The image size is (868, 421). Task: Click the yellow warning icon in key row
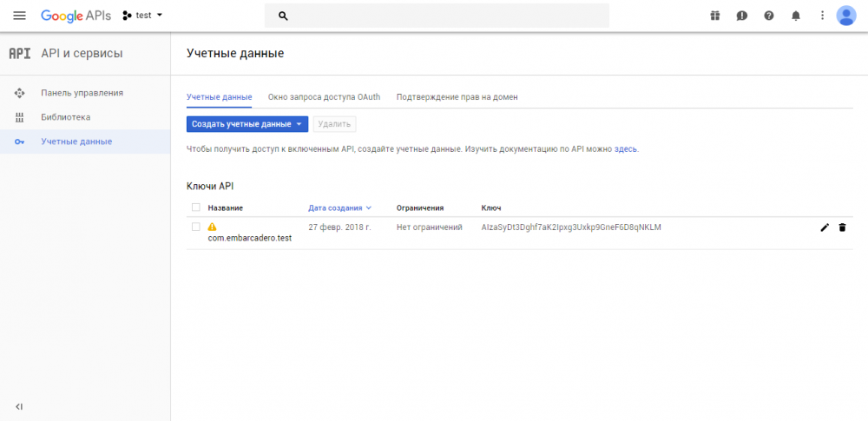[212, 227]
